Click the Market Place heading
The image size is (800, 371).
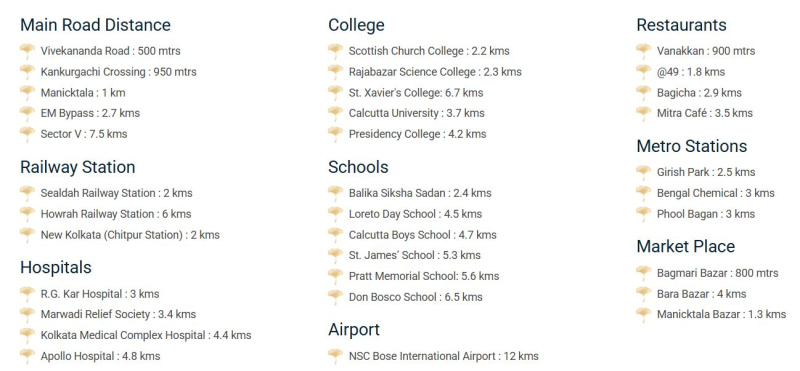coord(686,246)
